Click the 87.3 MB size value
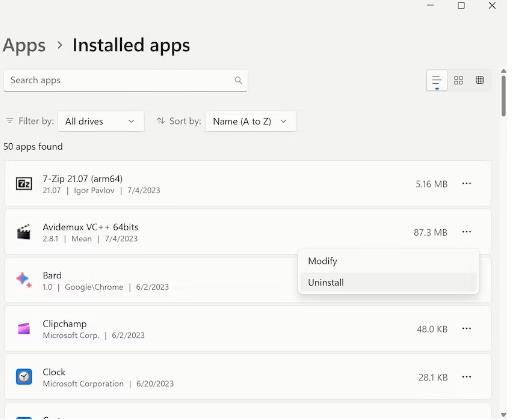Viewport: 513px width, 420px height. (x=430, y=232)
